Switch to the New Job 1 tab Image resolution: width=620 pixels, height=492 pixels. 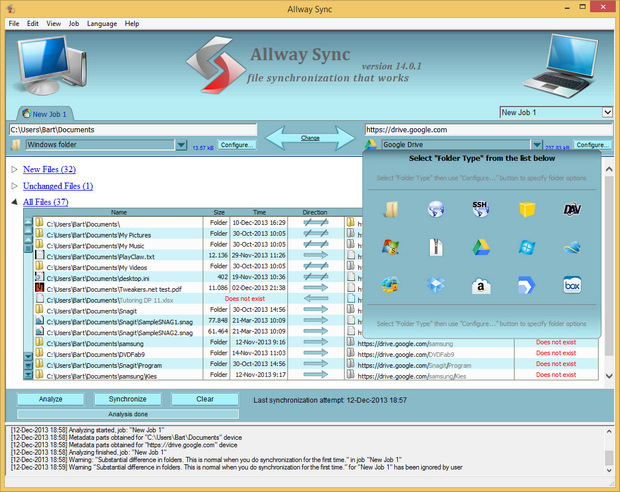coord(44,114)
